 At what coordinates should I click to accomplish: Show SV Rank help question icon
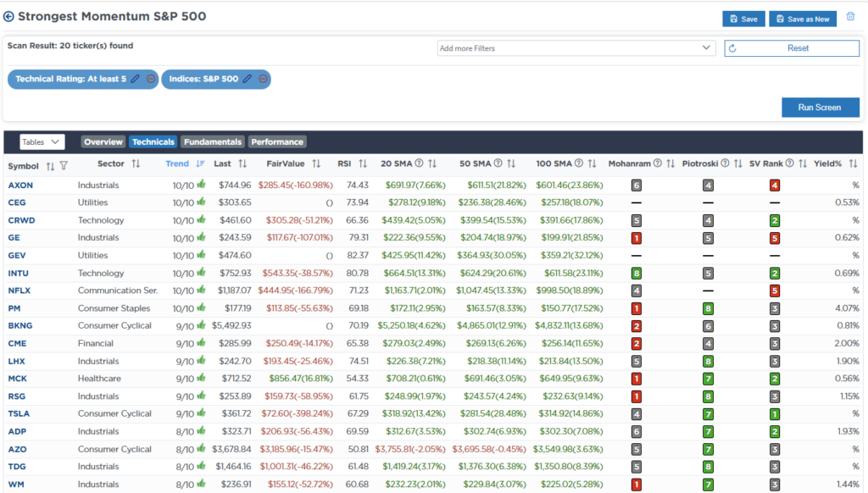tap(789, 163)
